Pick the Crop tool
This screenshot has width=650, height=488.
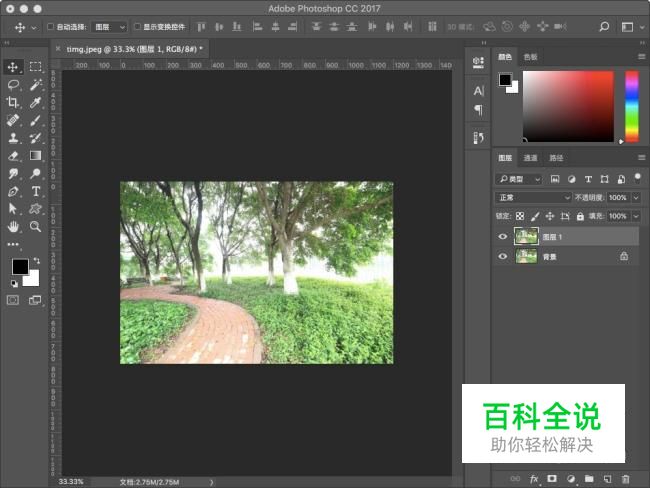click(x=13, y=103)
